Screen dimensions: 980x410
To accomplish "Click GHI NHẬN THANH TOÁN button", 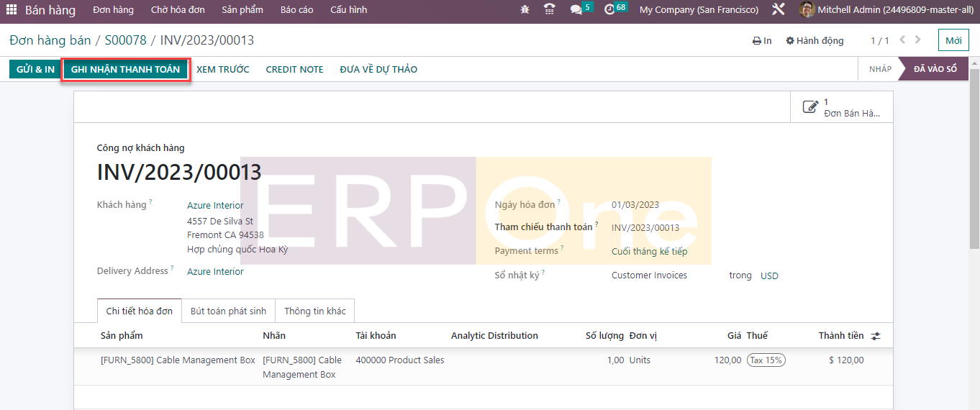I will tap(125, 70).
